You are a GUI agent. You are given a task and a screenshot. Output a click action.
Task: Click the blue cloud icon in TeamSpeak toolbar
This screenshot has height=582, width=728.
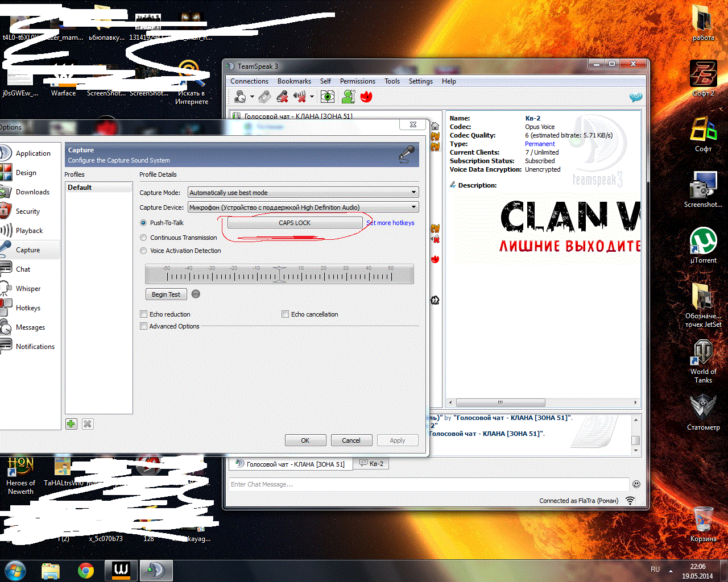point(636,97)
